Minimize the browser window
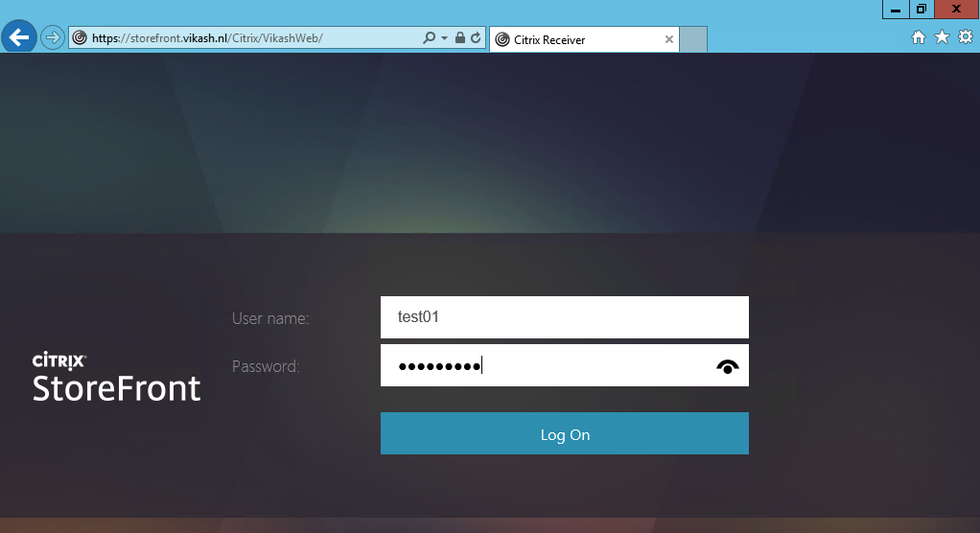The image size is (980, 533). (x=896, y=10)
